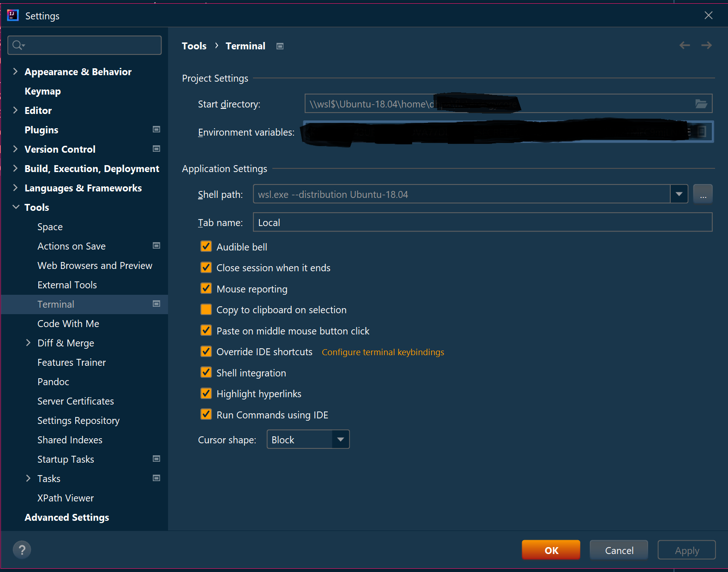Click the Apply button
The height and width of the screenshot is (572, 728).
click(687, 550)
